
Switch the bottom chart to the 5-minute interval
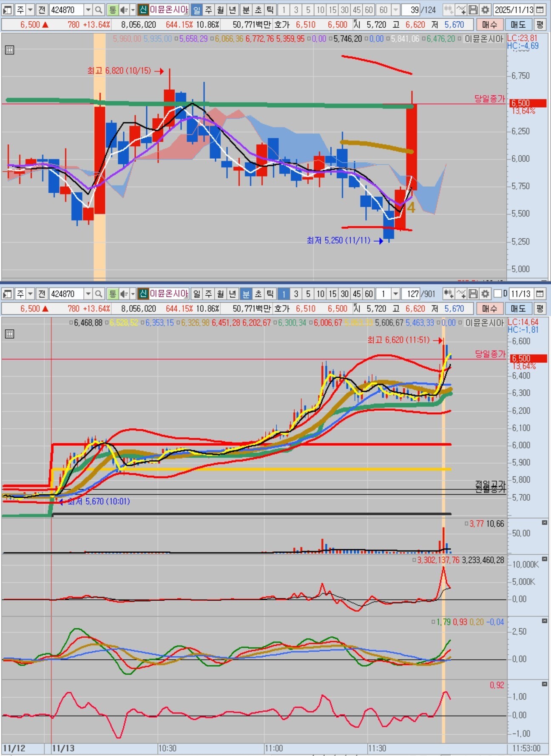coord(308,294)
